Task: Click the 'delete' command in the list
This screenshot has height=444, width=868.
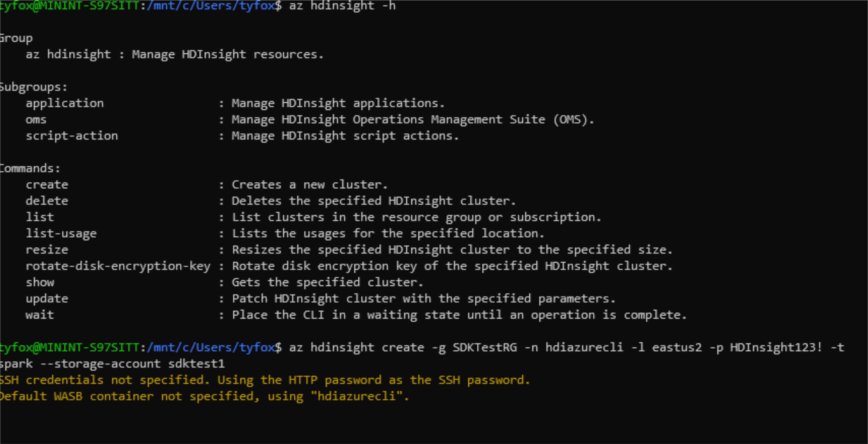Action: [x=47, y=201]
